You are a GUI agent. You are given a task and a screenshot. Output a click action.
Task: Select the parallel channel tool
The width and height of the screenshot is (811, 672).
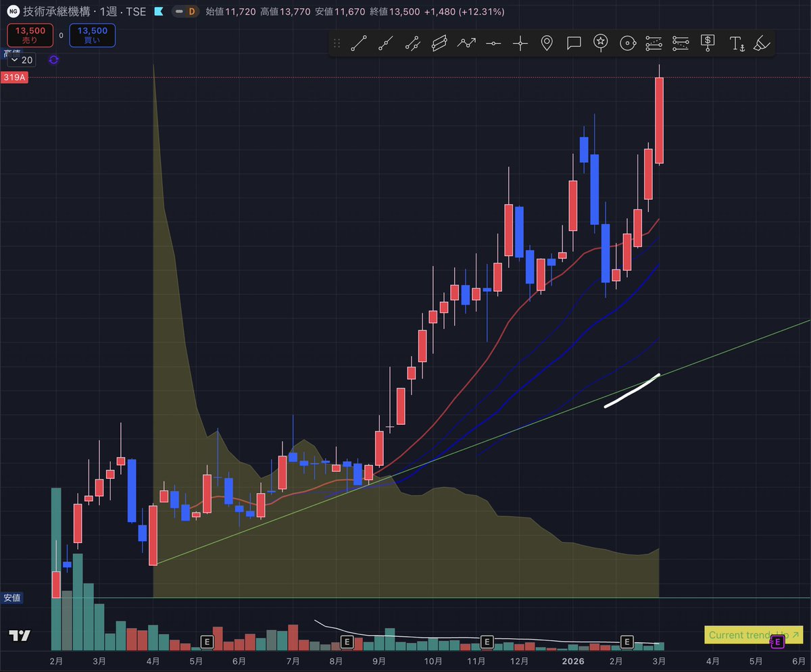[439, 44]
